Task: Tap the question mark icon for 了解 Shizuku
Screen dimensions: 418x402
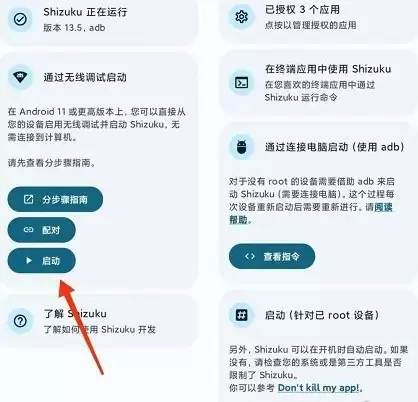Action: [20, 321]
